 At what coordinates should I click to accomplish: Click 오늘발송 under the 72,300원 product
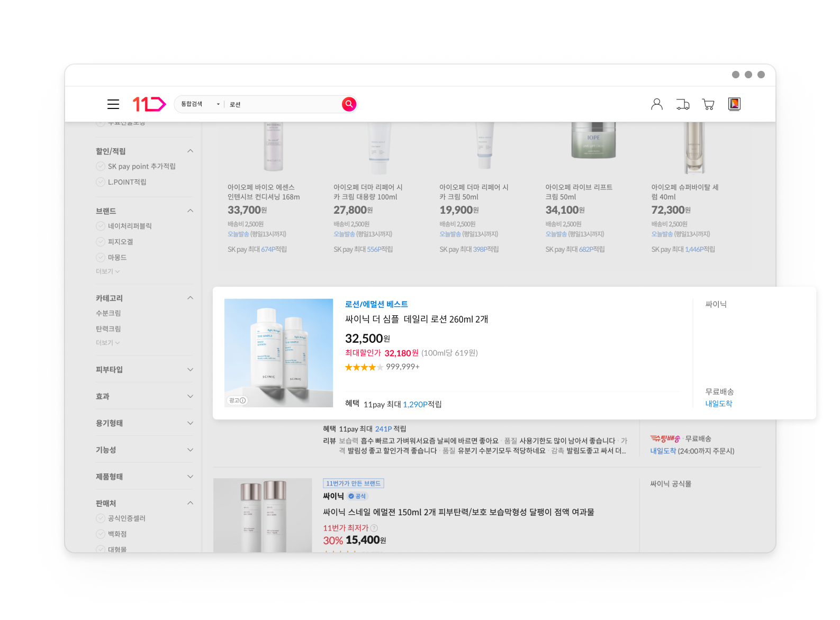662,234
